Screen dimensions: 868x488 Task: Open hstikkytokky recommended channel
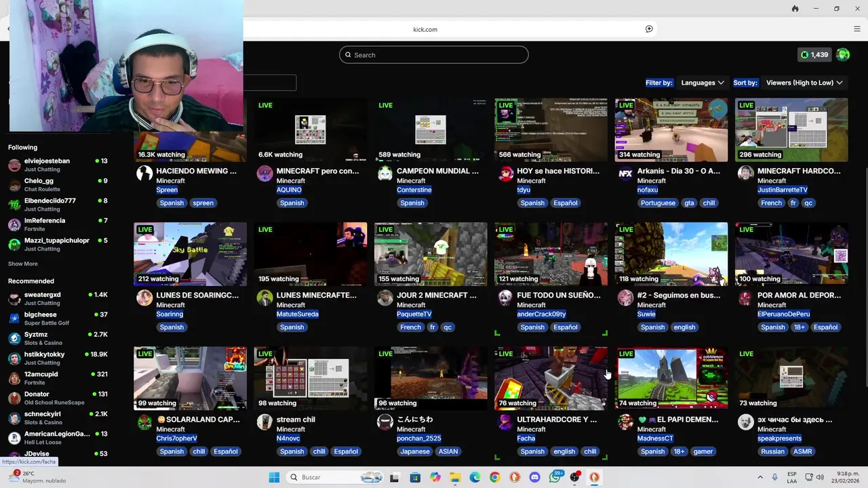(58, 358)
